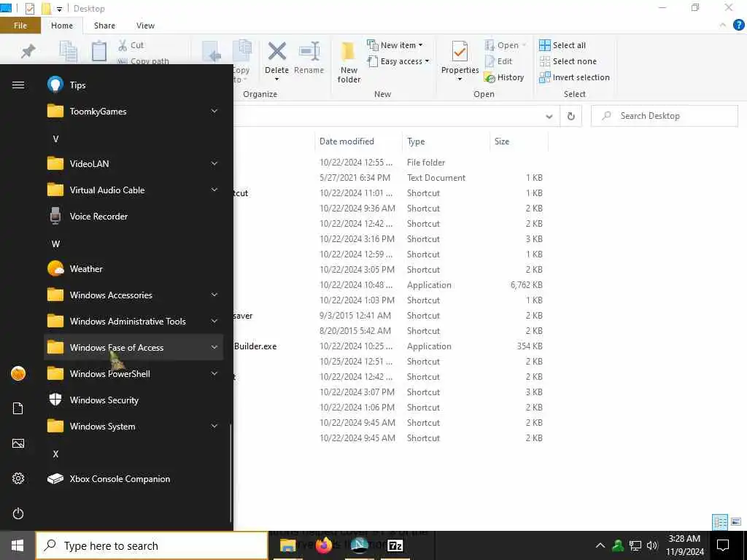Switch to the Share ribbon tab
The image size is (747, 560).
104,26
